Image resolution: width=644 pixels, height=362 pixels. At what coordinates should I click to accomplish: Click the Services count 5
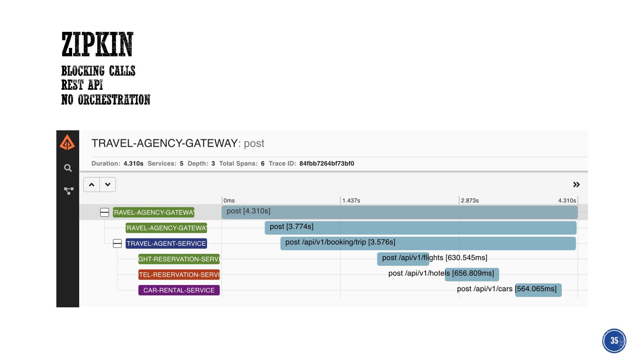point(181,164)
